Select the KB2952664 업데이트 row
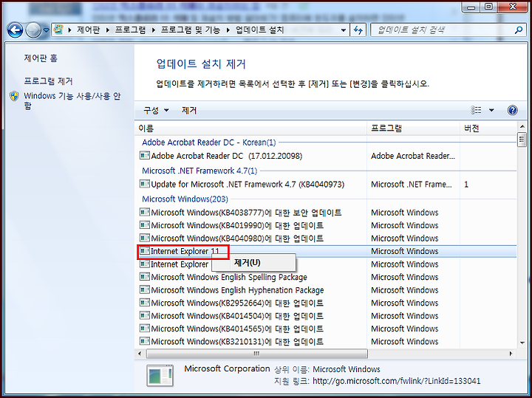Screen dimensions: 532x398 (327, 303)
